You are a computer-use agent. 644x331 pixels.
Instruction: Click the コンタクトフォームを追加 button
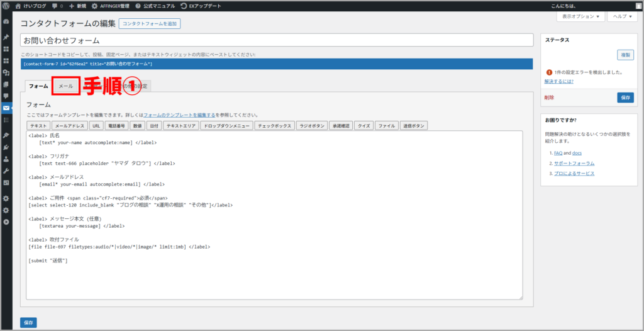pyautogui.click(x=150, y=24)
